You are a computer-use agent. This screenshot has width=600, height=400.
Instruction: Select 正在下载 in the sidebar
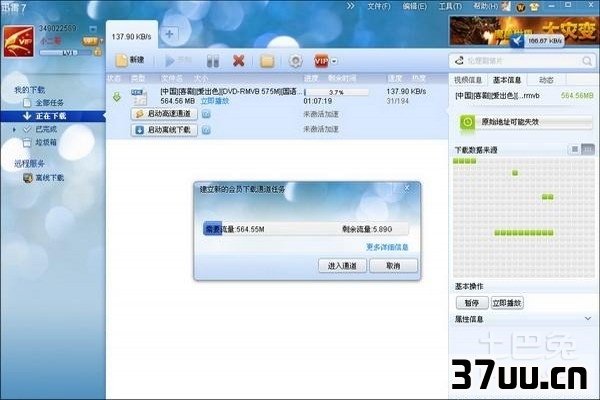[53, 116]
